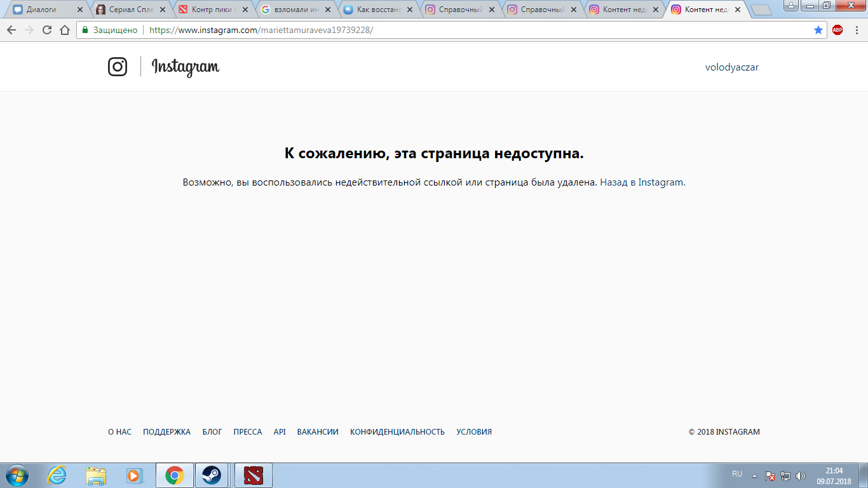Switch to the second 'Справочный' tab
Viewport: 868px width, 488px height.
542,10
